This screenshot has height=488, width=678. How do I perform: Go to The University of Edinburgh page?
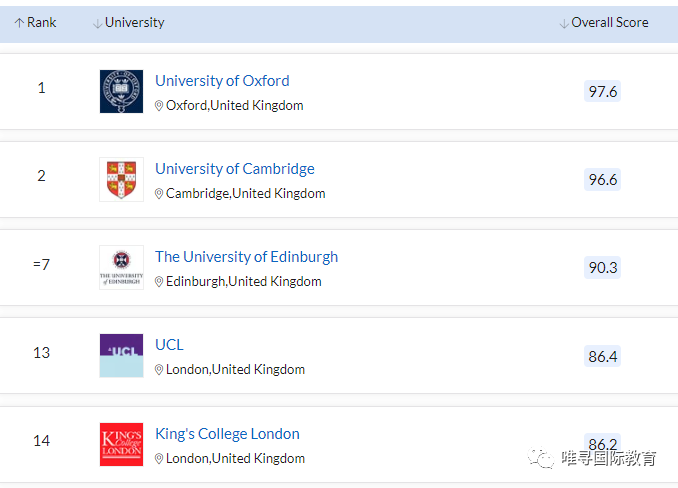[x=246, y=257]
